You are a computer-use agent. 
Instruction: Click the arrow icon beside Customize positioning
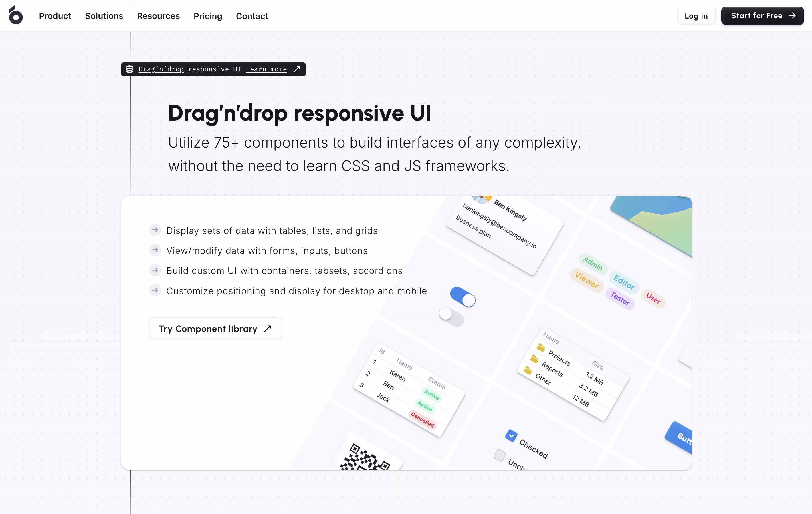coord(155,290)
